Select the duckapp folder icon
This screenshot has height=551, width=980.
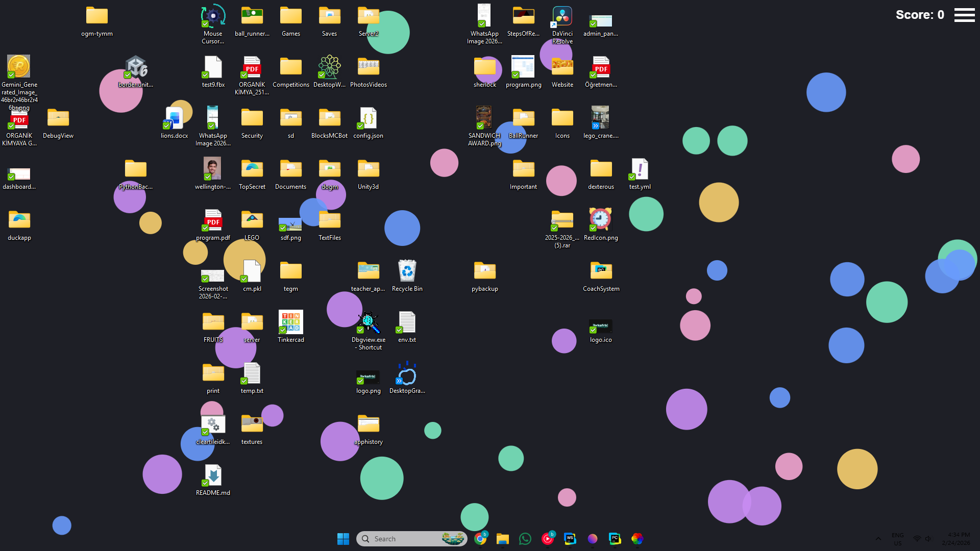(19, 220)
